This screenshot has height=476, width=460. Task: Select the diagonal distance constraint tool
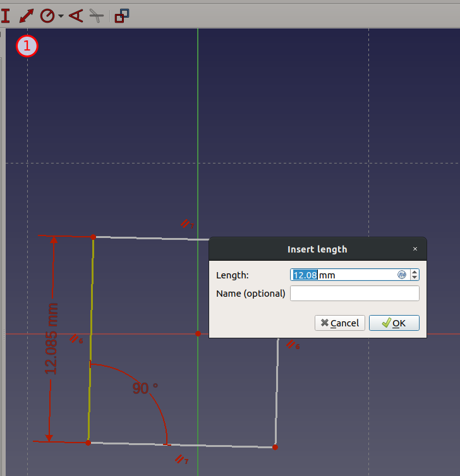(x=27, y=15)
